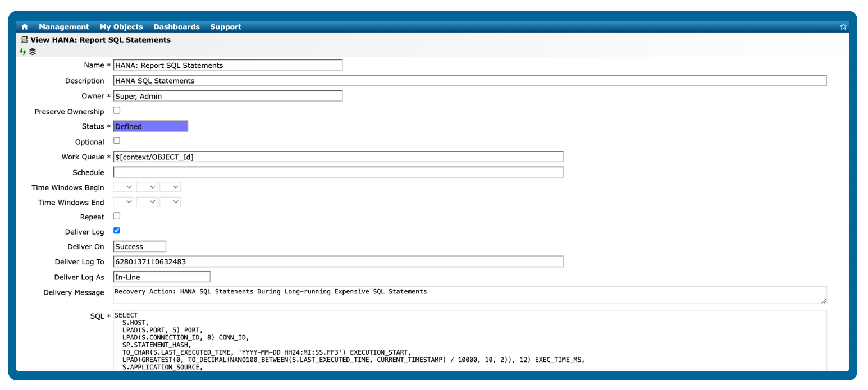Click the View HANA: Report SQL Statements title

pos(100,40)
